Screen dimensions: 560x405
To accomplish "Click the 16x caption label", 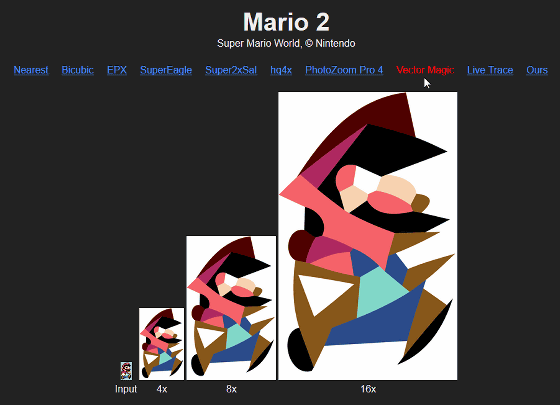I will (x=368, y=389).
